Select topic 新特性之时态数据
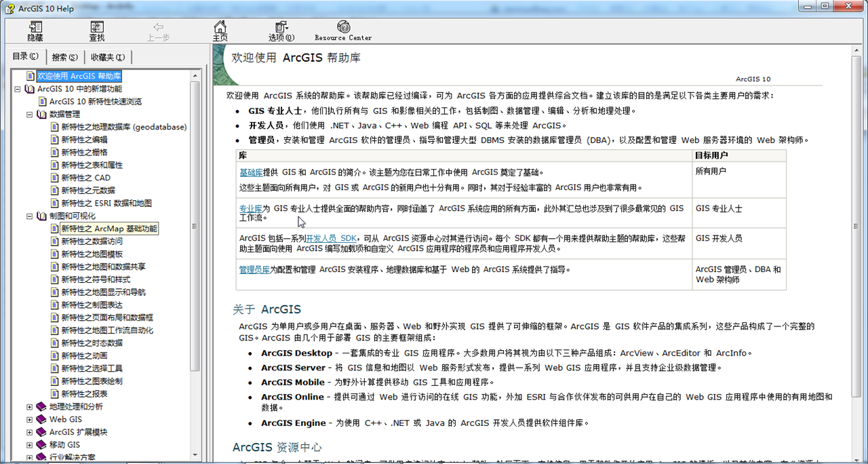Image resolution: width=868 pixels, height=464 pixels. tap(92, 343)
